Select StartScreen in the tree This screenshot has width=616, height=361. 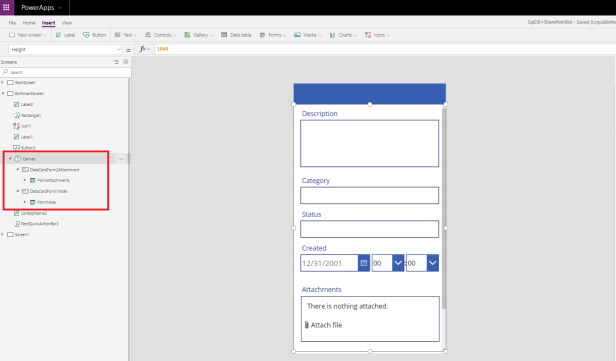pyautogui.click(x=25, y=82)
